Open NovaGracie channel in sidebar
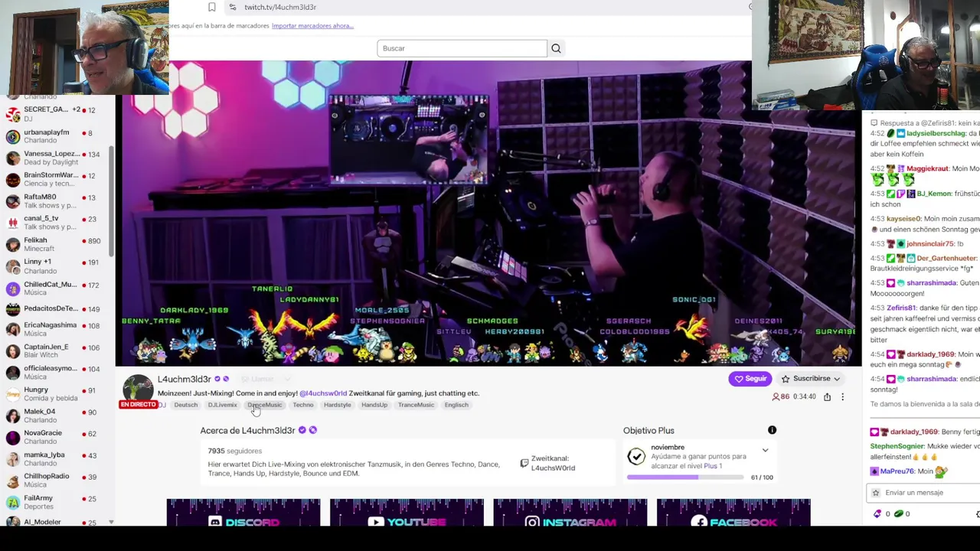Screen dimensions: 980x551 (x=54, y=437)
